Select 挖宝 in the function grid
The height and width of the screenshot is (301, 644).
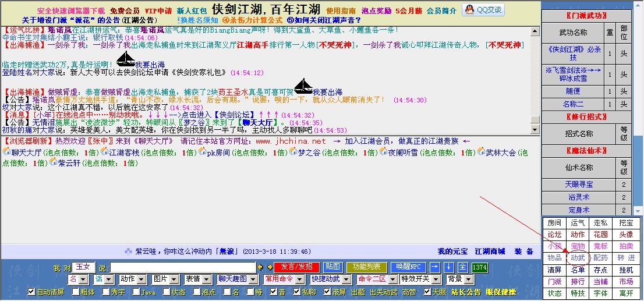(626, 223)
